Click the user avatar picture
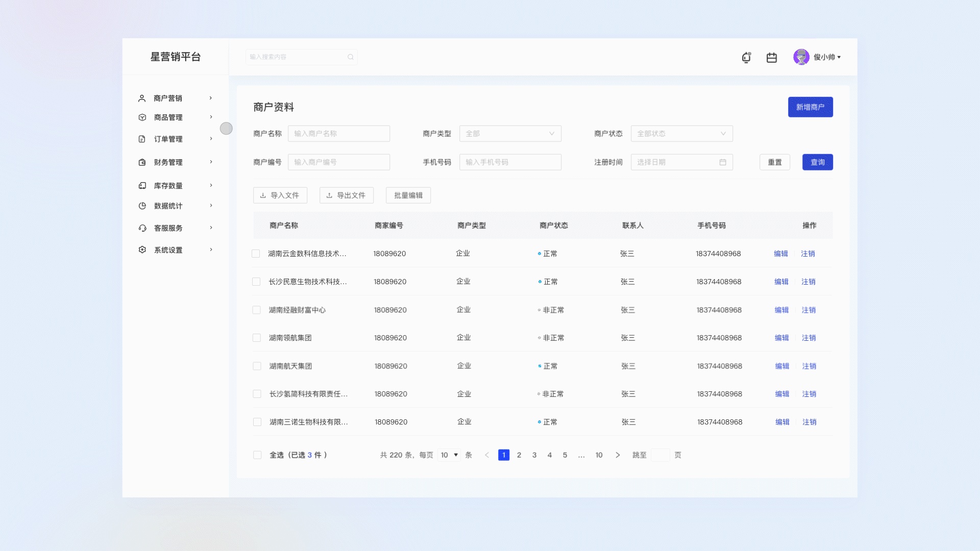 [x=801, y=57]
